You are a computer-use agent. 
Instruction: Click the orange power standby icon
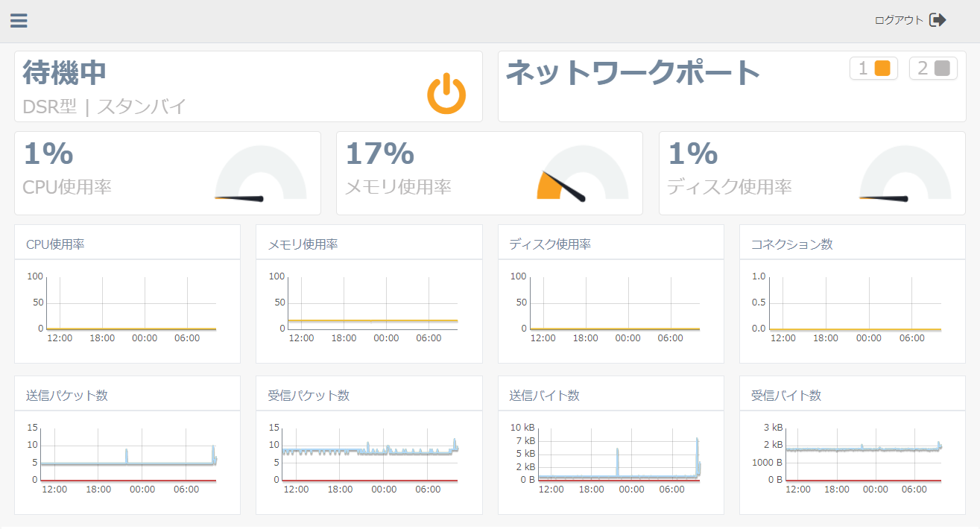[446, 94]
